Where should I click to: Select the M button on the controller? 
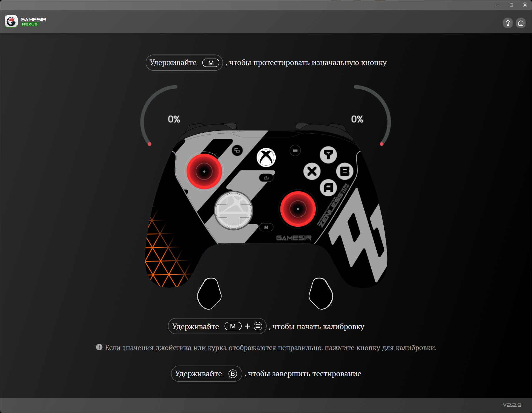pyautogui.click(x=266, y=227)
